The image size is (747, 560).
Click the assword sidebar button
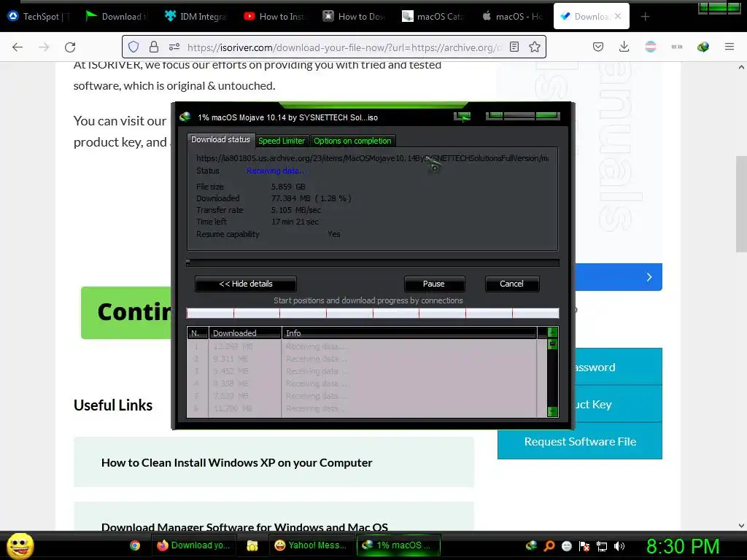coord(619,367)
